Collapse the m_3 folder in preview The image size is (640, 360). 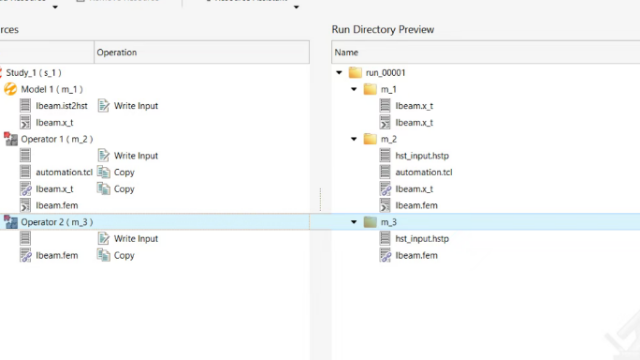pyautogui.click(x=354, y=222)
